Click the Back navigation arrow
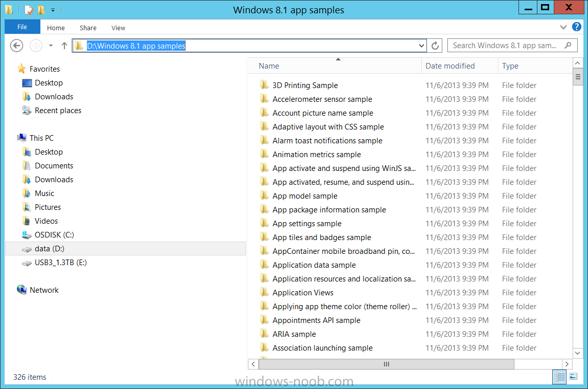 (x=16, y=46)
